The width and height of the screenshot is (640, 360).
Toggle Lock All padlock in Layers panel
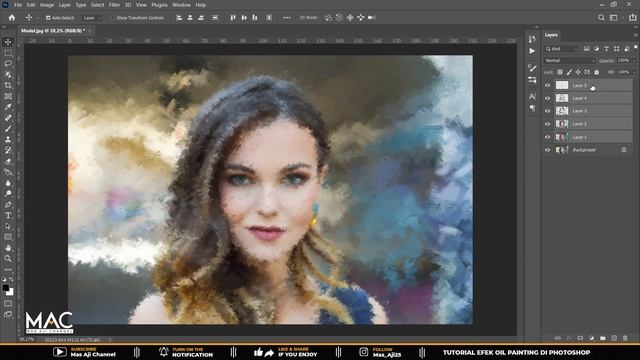597,72
